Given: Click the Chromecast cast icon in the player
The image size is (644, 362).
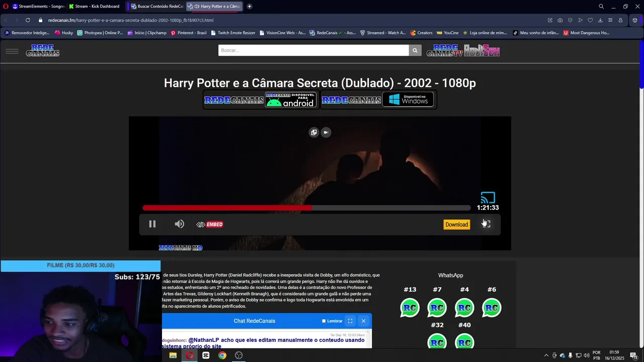Looking at the screenshot, I should (488, 198).
